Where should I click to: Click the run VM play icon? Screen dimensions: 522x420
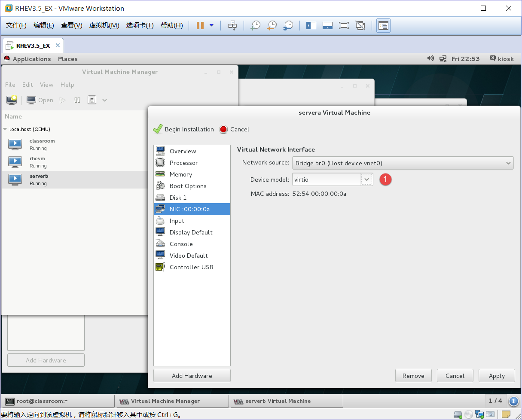[63, 100]
